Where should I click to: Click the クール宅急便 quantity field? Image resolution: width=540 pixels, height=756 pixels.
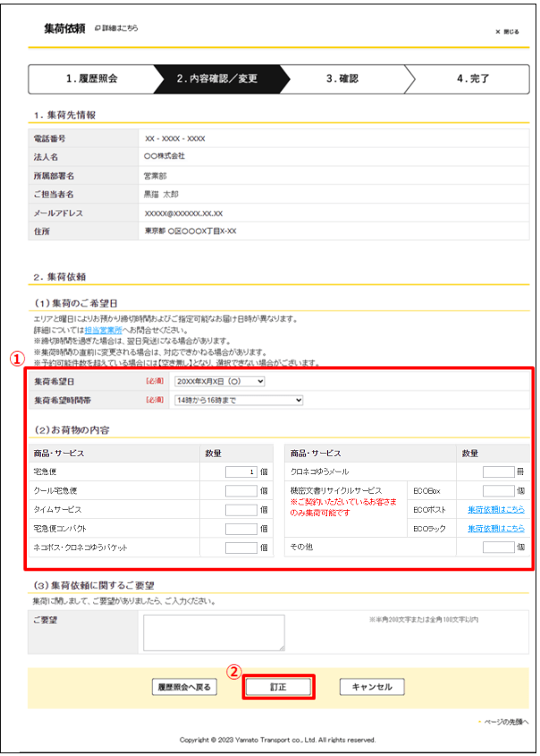[241, 491]
